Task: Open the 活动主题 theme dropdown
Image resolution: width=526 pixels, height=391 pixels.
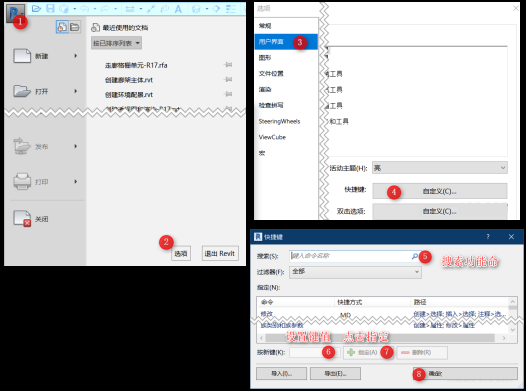Action: point(440,168)
